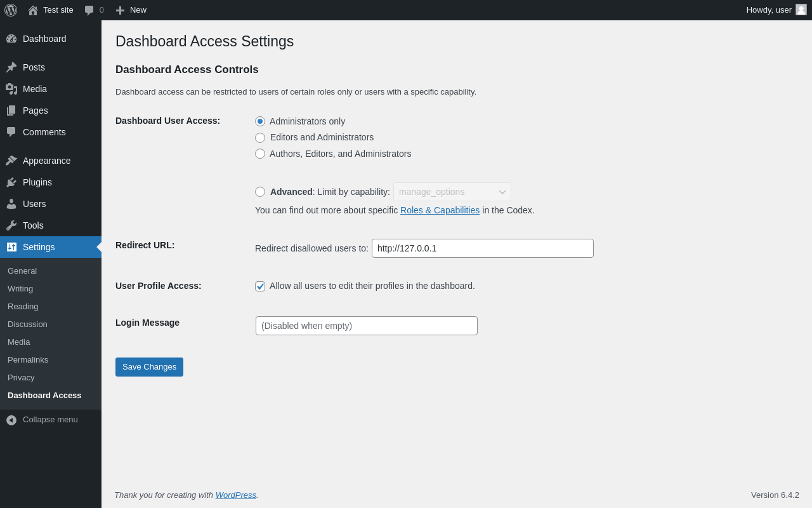The width and height of the screenshot is (812, 508).
Task: Select Authors, Editors, and Administrators option
Action: click(260, 154)
